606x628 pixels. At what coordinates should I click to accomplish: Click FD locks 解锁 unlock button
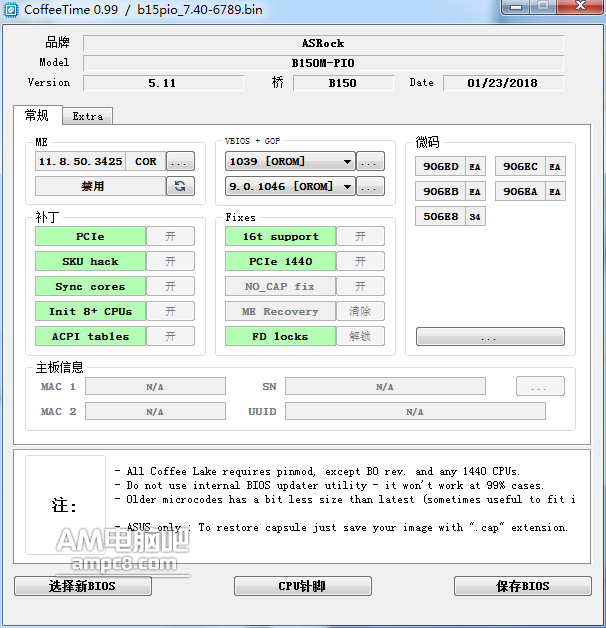click(360, 336)
